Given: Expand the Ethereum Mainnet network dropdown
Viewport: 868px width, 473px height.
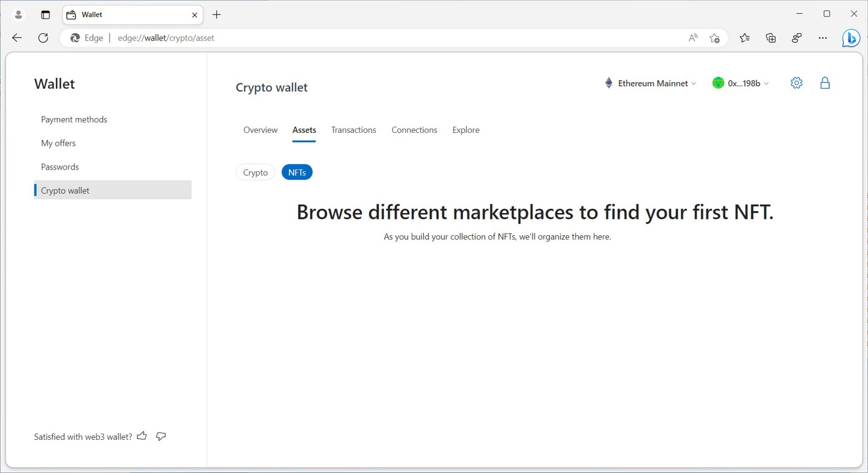Looking at the screenshot, I should [650, 83].
